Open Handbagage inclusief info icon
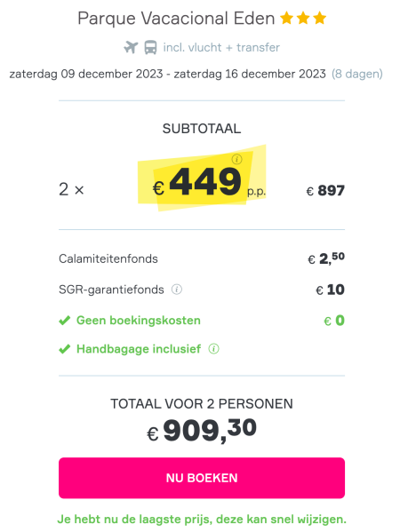Viewport: 400px width, 532px height. pyautogui.click(x=213, y=348)
